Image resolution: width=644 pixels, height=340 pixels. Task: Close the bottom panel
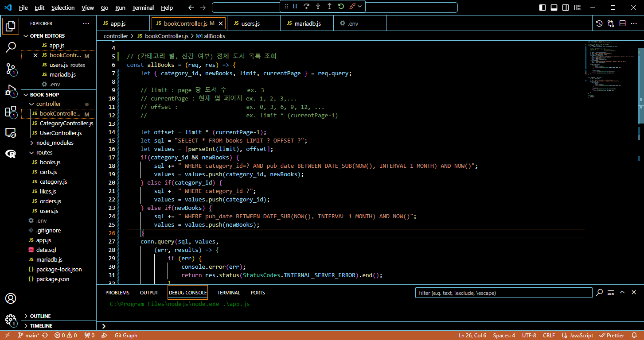(634, 293)
